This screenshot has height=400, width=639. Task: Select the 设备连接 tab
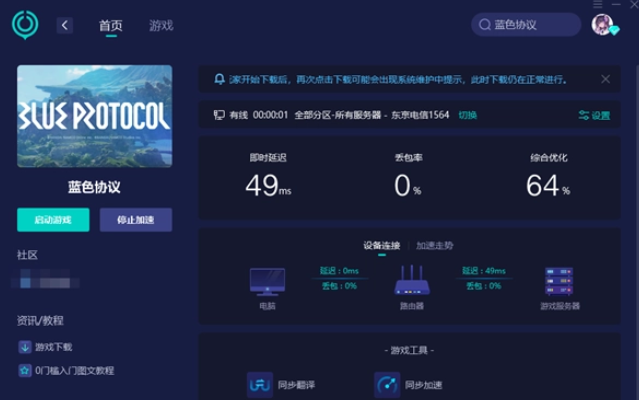381,246
